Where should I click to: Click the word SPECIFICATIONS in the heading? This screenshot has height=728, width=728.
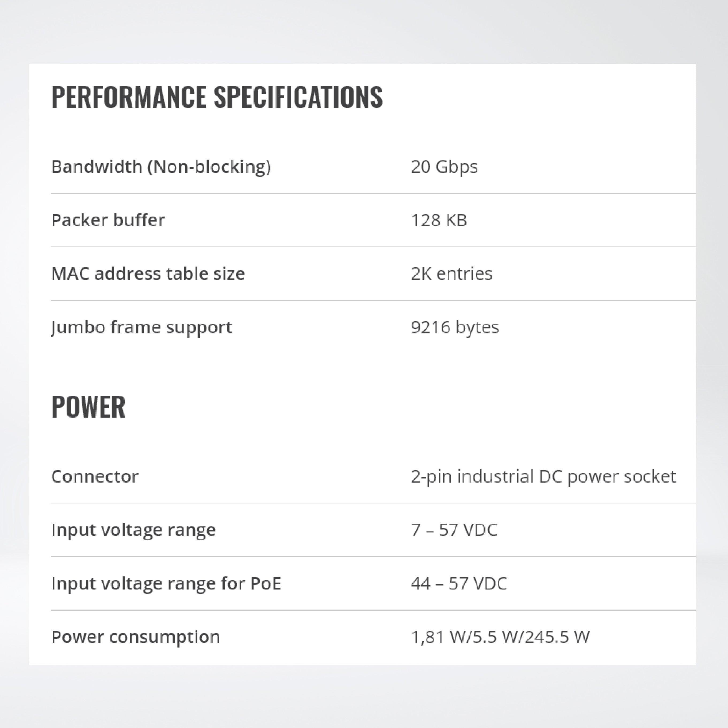[x=298, y=97]
